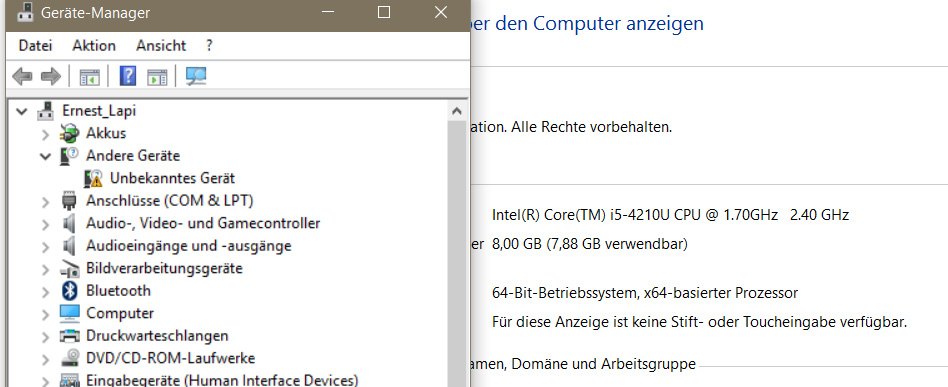Collapse the Ernest_Lapi root node
Image resolution: width=948 pixels, height=387 pixels.
[x=22, y=111]
